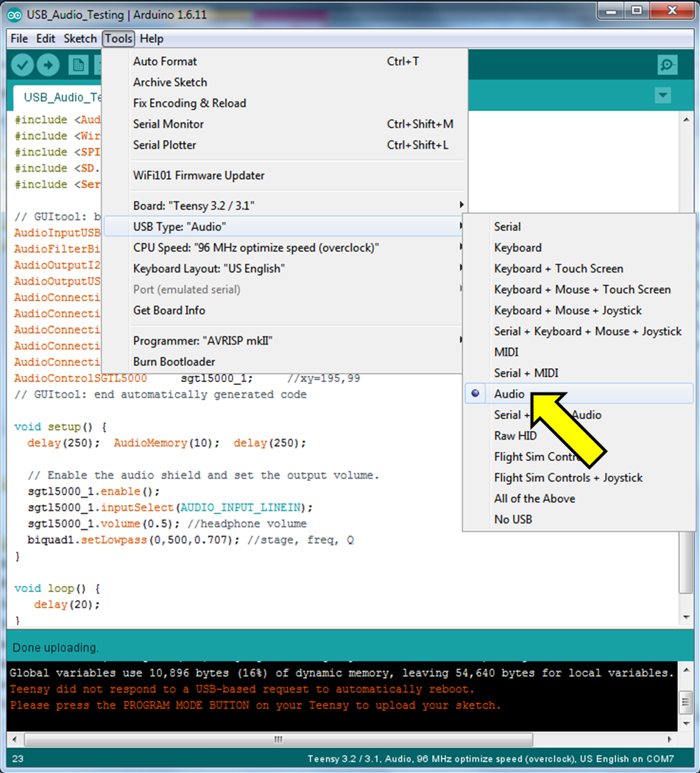Image resolution: width=700 pixels, height=773 pixels.
Task: Click the console scroll up arrow
Action: click(x=686, y=670)
